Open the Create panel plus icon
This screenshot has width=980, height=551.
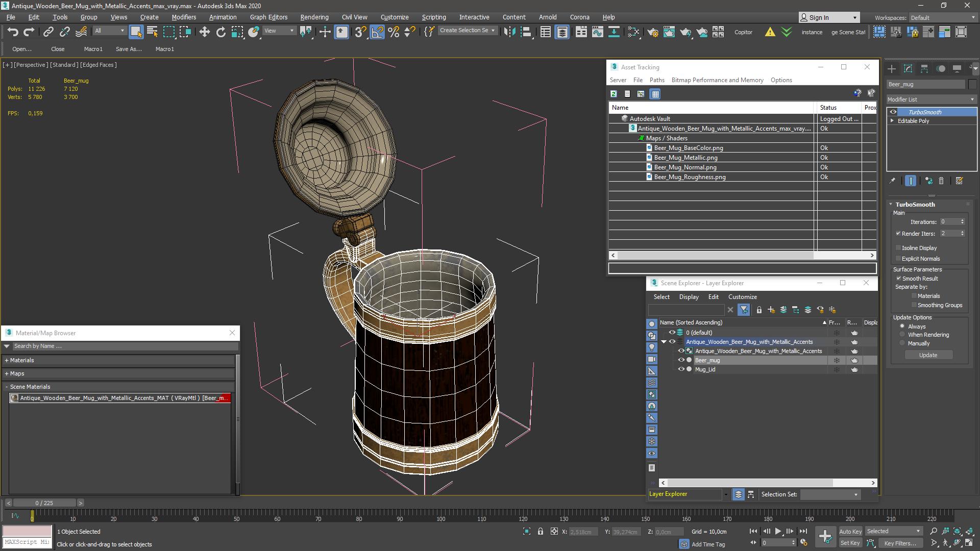point(891,69)
